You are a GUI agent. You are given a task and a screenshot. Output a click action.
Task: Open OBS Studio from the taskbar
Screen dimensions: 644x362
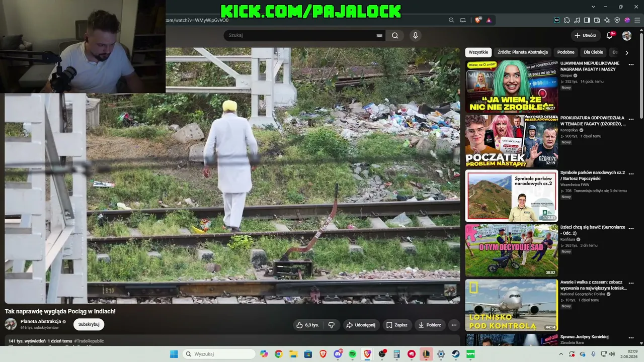(x=382, y=354)
